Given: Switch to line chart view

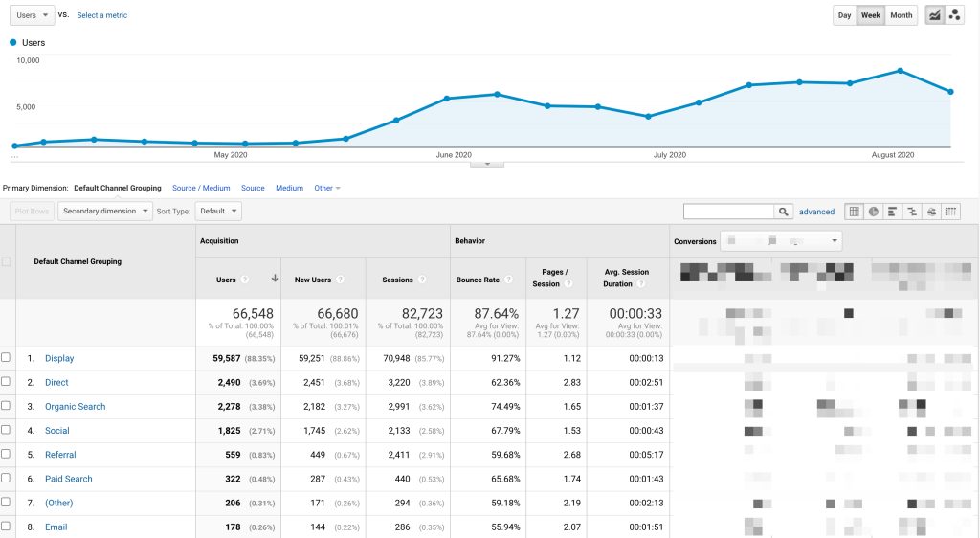Looking at the screenshot, I should point(934,15).
